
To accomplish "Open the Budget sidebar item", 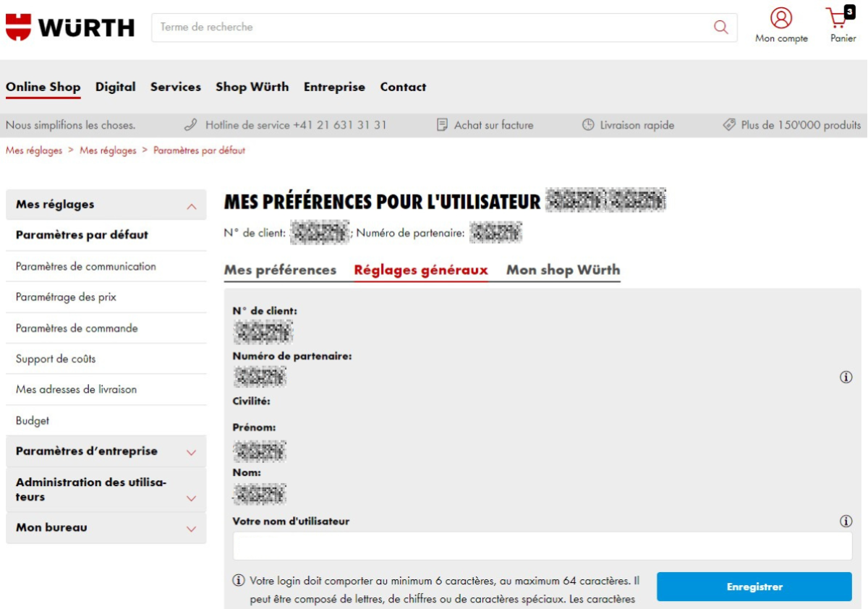I will 106,420.
